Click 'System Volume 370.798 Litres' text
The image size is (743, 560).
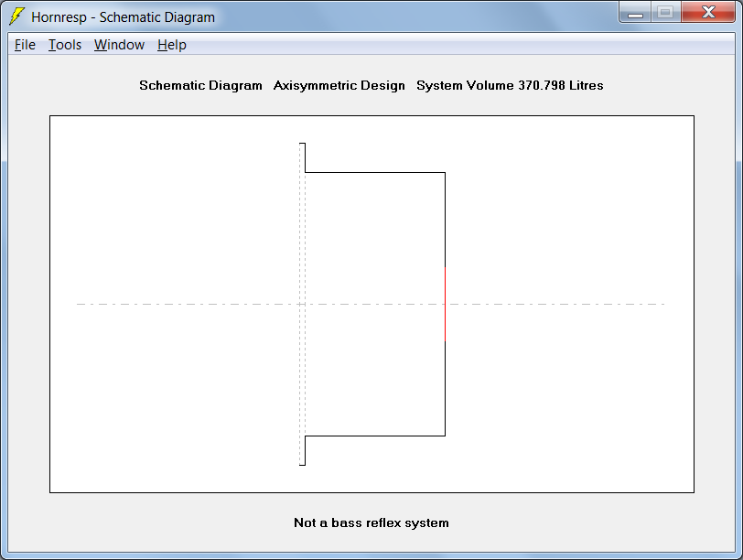pos(510,85)
